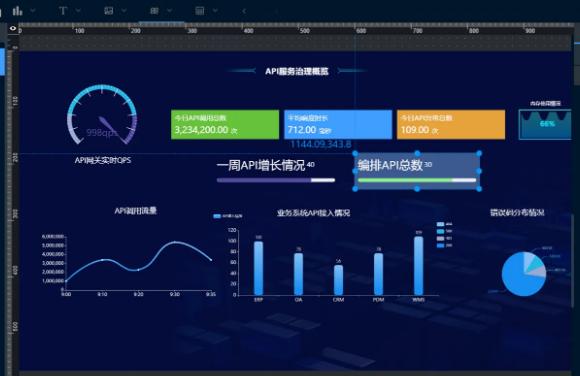580x376 pixels.
Task: Click the blue legend swatch above the bar chart
Action: coord(217,216)
